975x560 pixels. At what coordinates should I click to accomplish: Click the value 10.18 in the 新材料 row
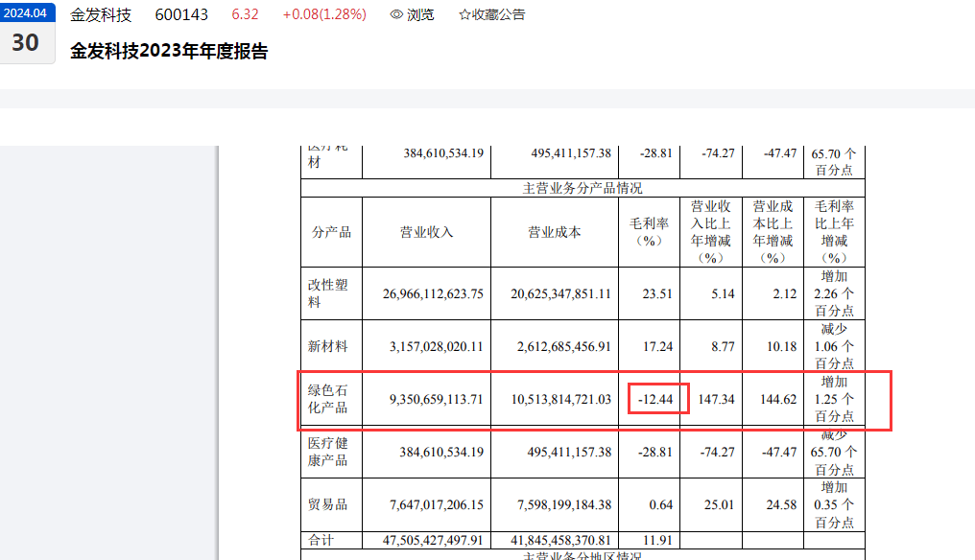[781, 347]
